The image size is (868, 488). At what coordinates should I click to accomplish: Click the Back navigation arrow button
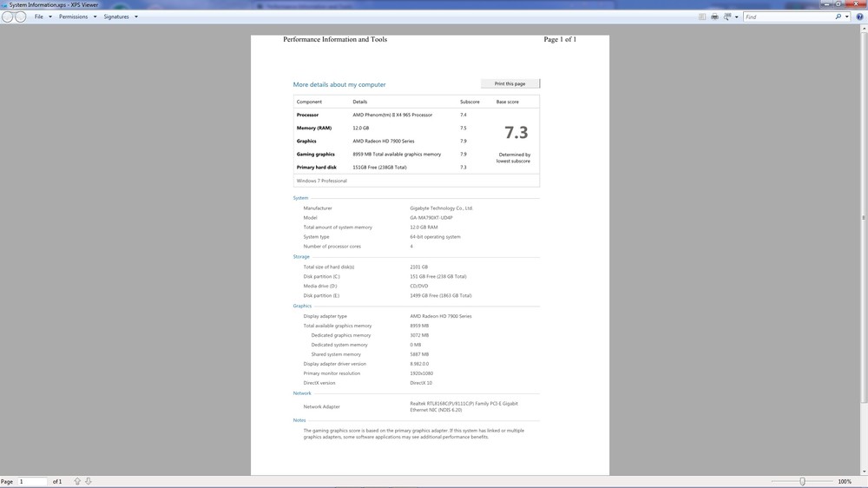7,16
